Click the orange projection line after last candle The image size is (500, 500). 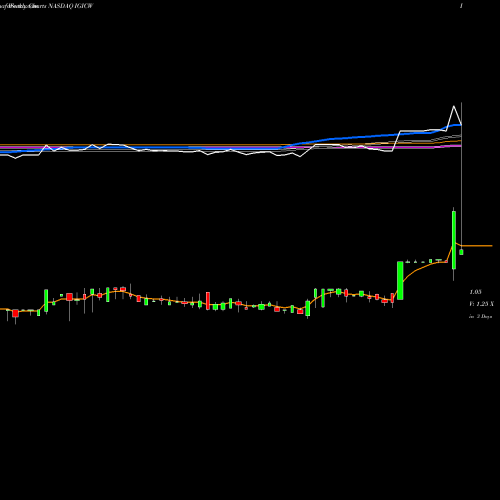(x=478, y=246)
